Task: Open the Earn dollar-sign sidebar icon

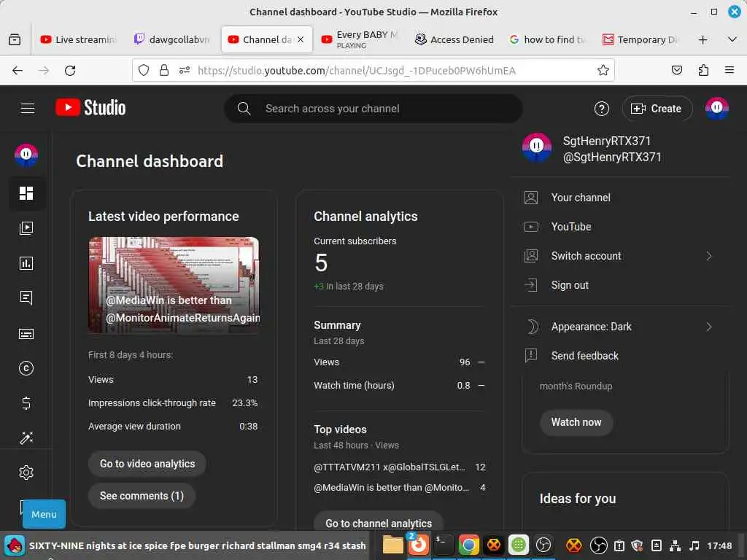Action: 26,403
